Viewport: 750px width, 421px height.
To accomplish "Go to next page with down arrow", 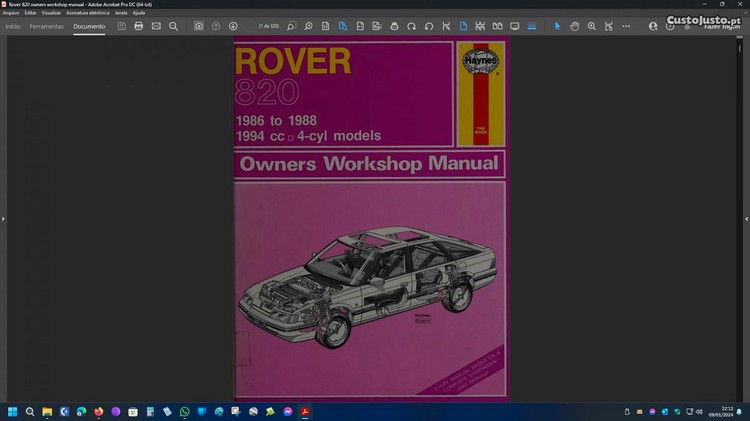I will click(x=233, y=26).
